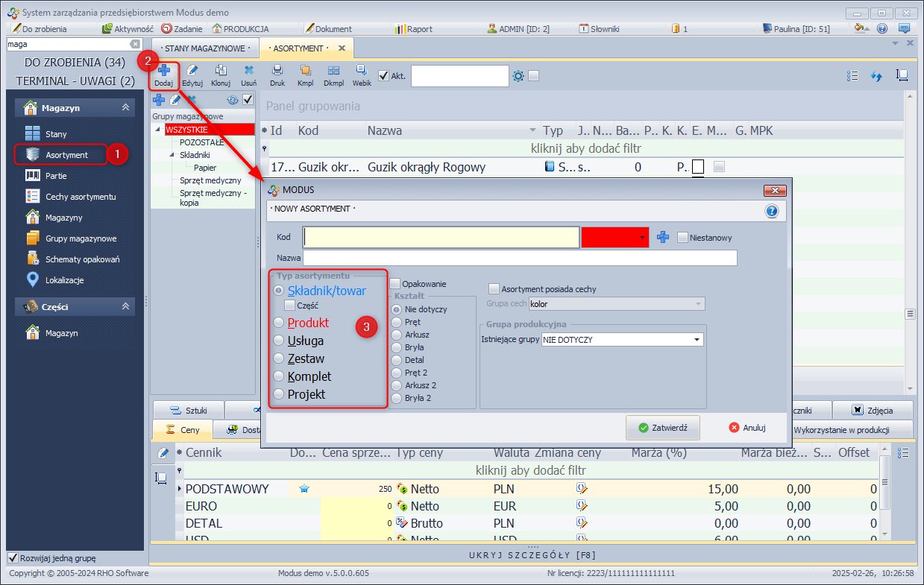Click the Klonuj toolbar icon

(221, 75)
